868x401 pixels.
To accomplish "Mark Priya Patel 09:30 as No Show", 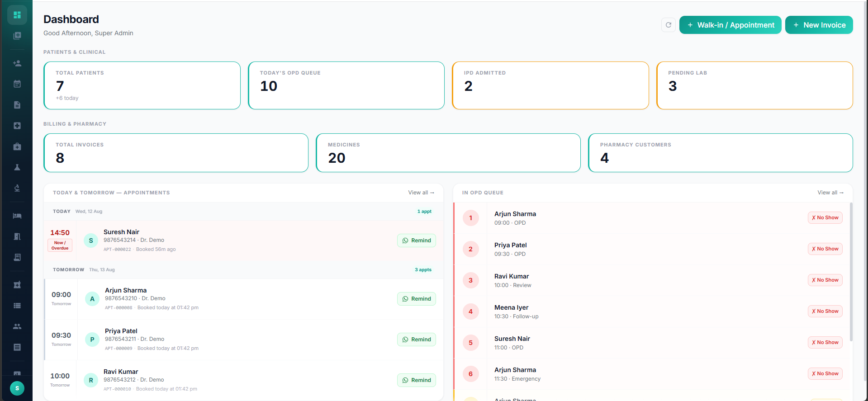I will coord(825,249).
